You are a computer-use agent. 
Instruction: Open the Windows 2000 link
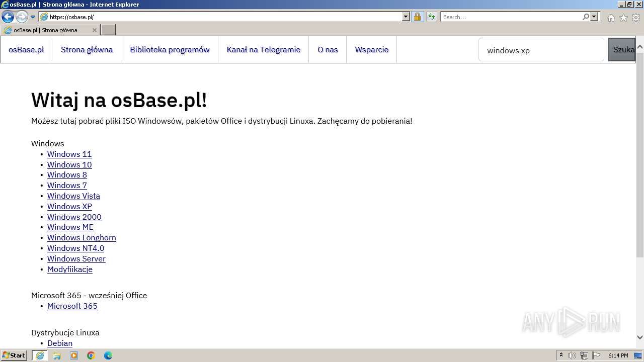pos(74,217)
